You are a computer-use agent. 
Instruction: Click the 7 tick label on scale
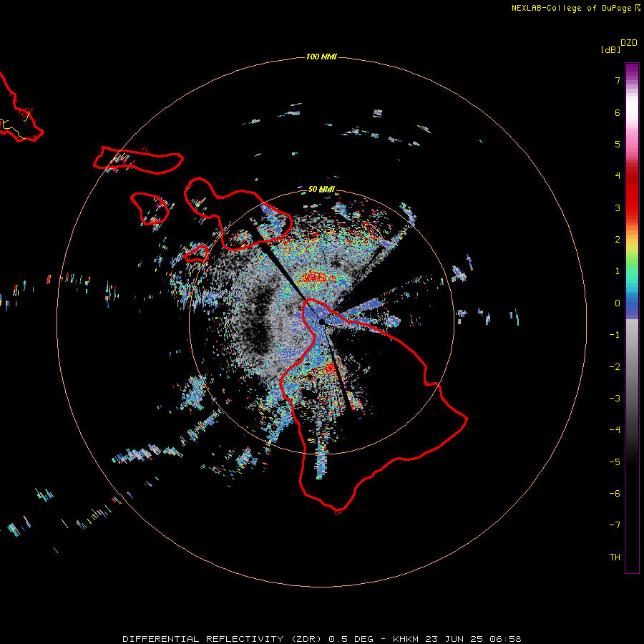point(618,80)
